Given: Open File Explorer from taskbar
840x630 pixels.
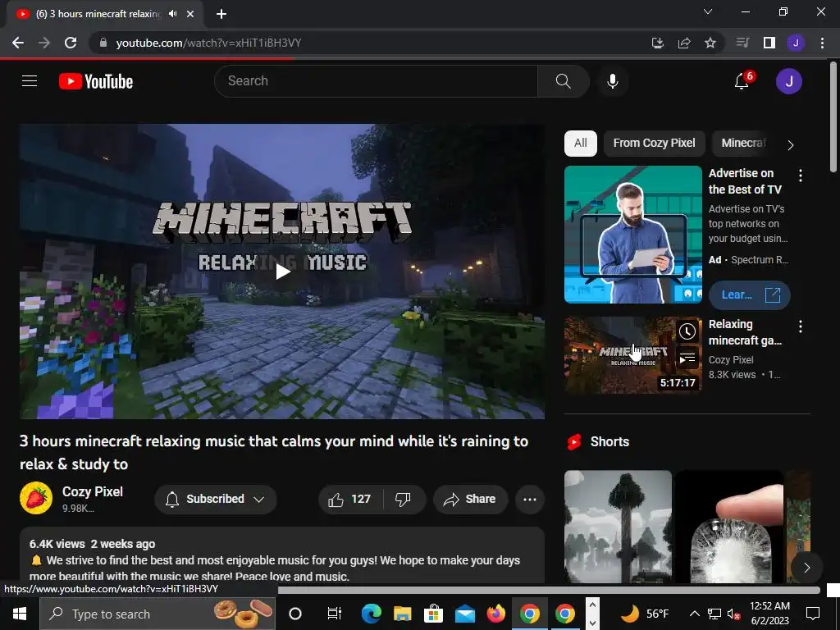Looking at the screenshot, I should (402, 614).
